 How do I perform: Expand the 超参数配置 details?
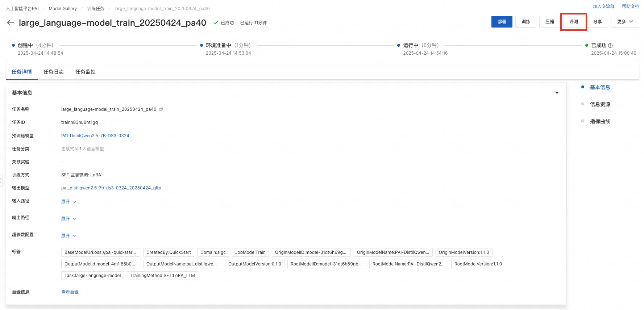[68, 236]
